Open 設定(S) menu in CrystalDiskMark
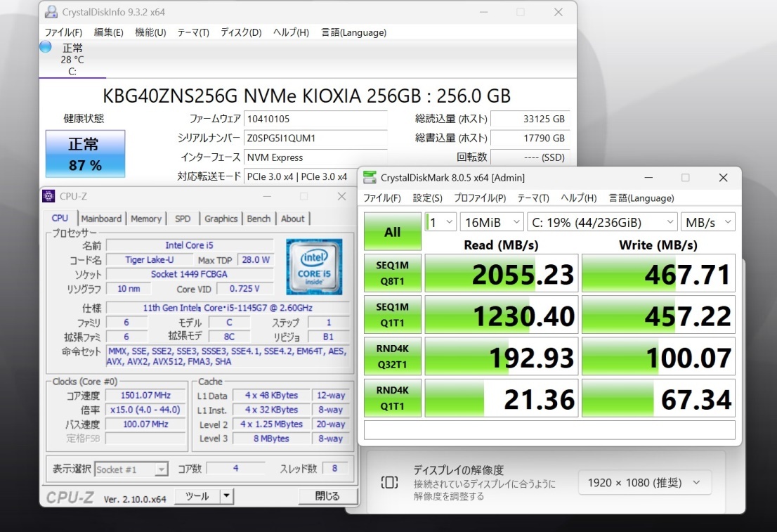Viewport: 777px width, 532px height. click(x=428, y=198)
